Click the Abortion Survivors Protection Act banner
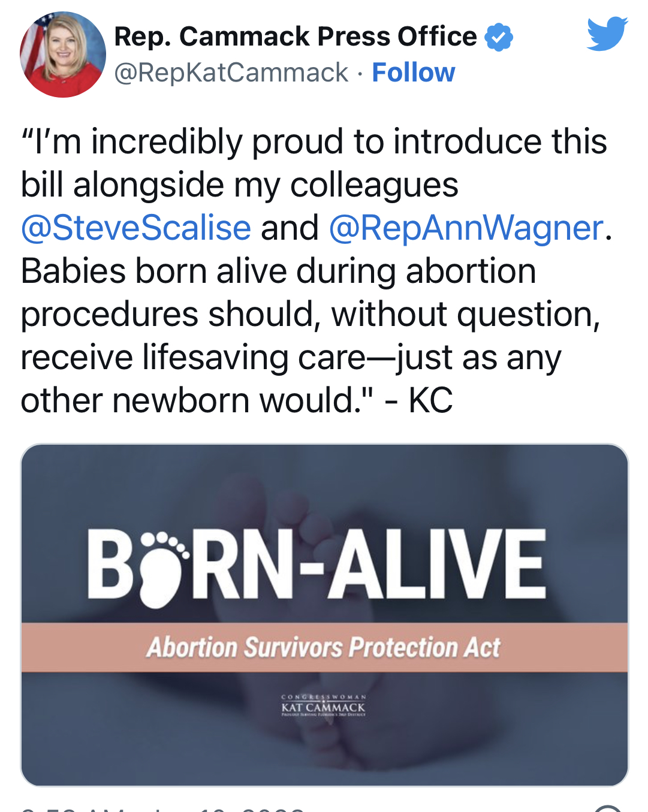This screenshot has height=812, width=648. tap(324, 647)
